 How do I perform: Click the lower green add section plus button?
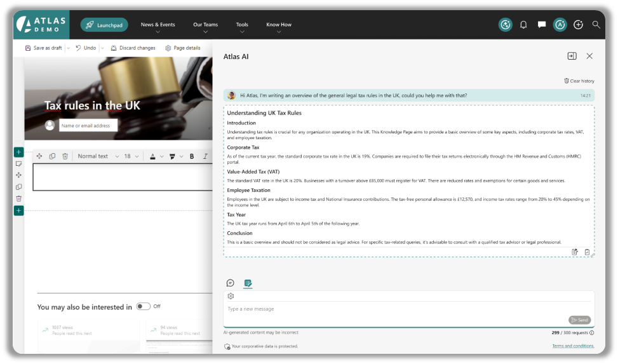point(18,211)
